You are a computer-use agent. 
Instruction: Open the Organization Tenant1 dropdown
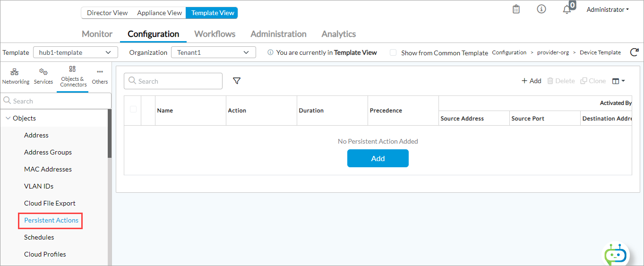pyautogui.click(x=213, y=52)
